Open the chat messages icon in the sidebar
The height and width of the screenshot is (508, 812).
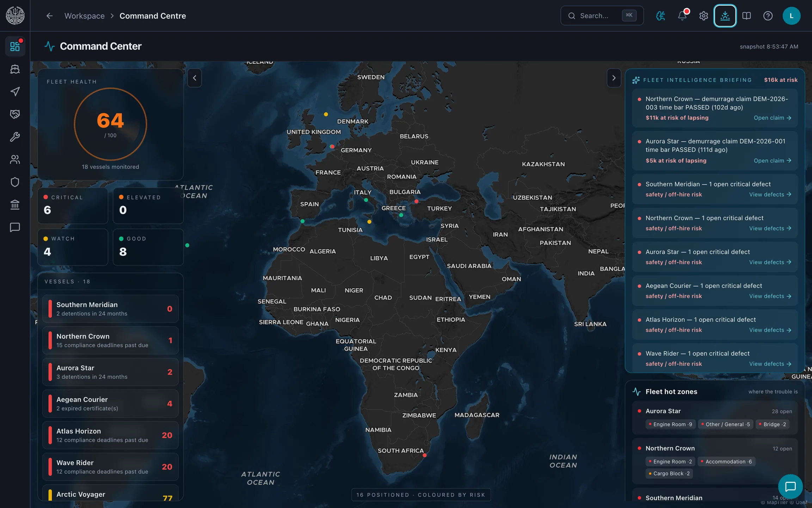click(15, 227)
